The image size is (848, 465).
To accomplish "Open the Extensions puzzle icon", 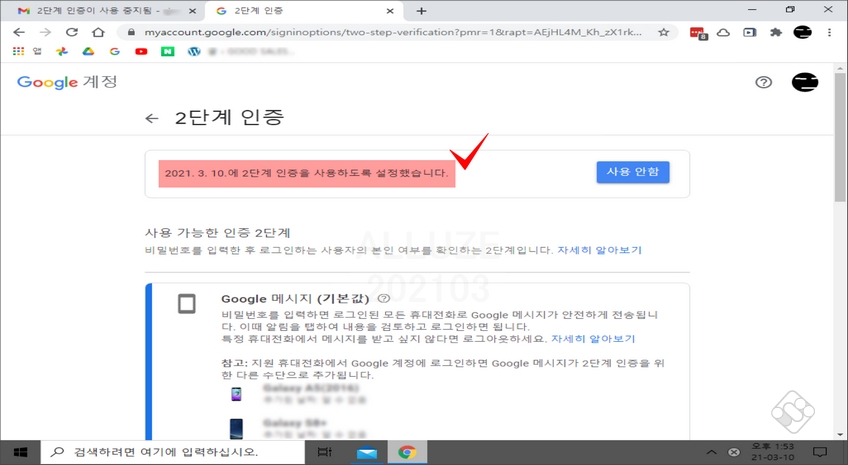I will [x=776, y=32].
